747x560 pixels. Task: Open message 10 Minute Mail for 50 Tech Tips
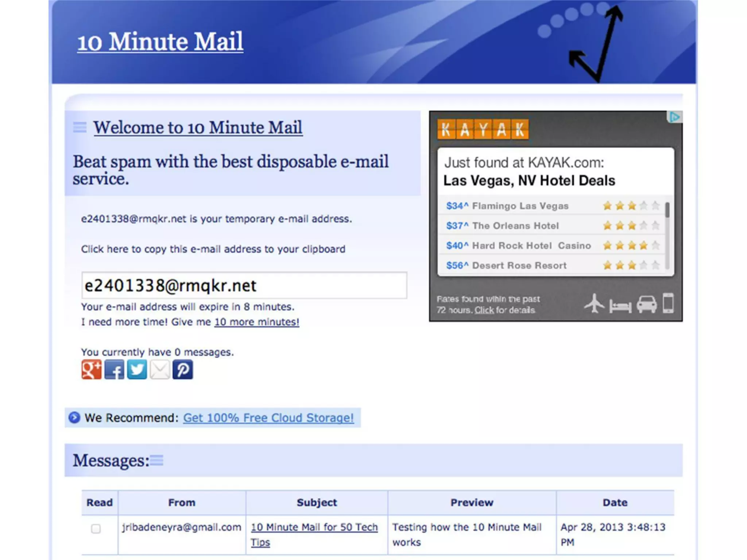[x=314, y=528]
